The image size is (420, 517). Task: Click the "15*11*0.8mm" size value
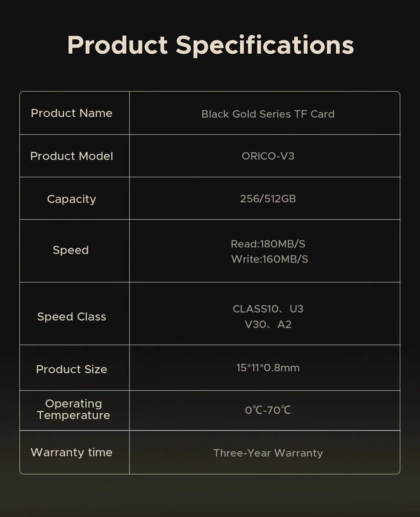(x=268, y=368)
